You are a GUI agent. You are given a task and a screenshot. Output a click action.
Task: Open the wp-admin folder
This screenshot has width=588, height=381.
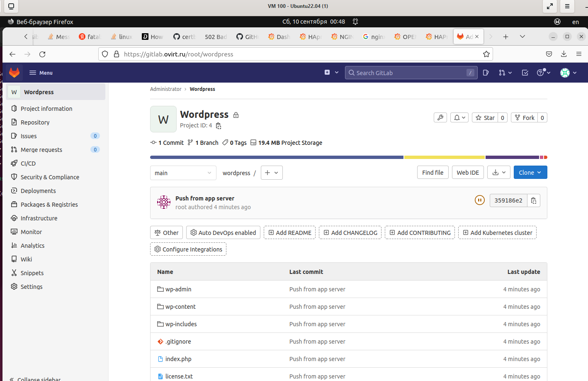point(178,289)
